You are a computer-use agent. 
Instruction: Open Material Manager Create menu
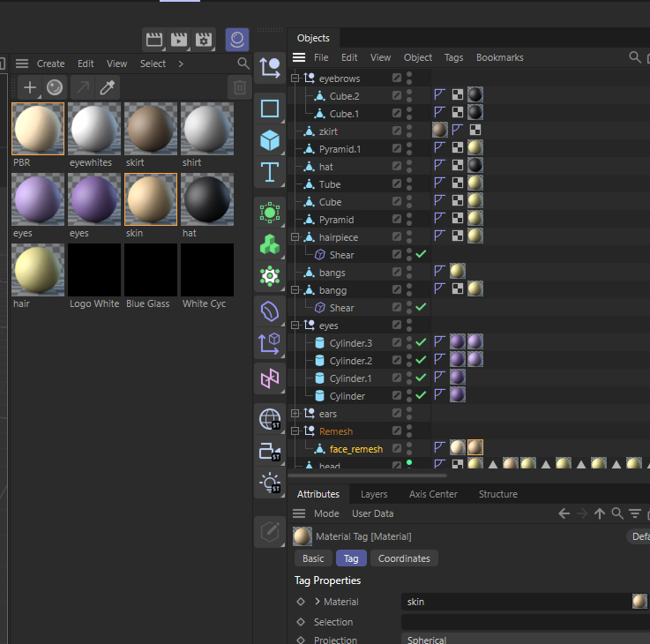click(50, 64)
